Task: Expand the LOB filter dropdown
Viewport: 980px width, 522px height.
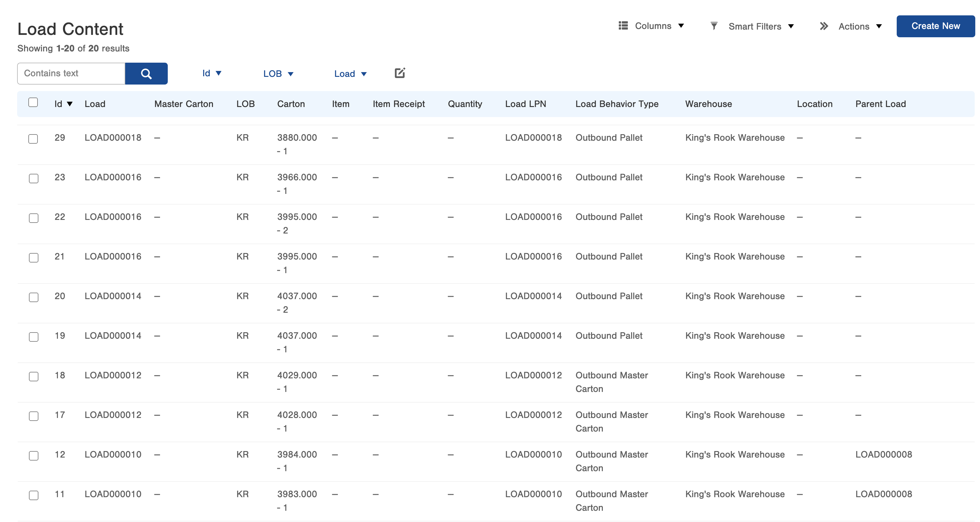Action: [x=278, y=74]
